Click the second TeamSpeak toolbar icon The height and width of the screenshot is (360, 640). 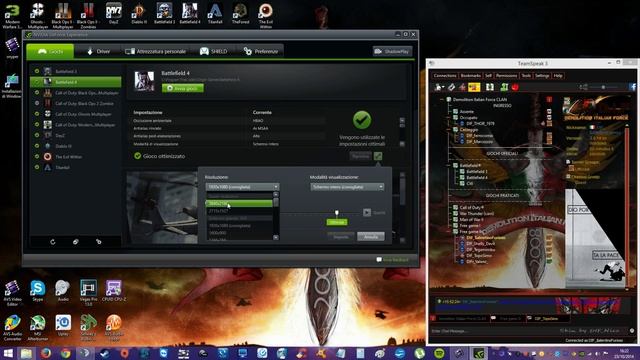[x=451, y=87]
